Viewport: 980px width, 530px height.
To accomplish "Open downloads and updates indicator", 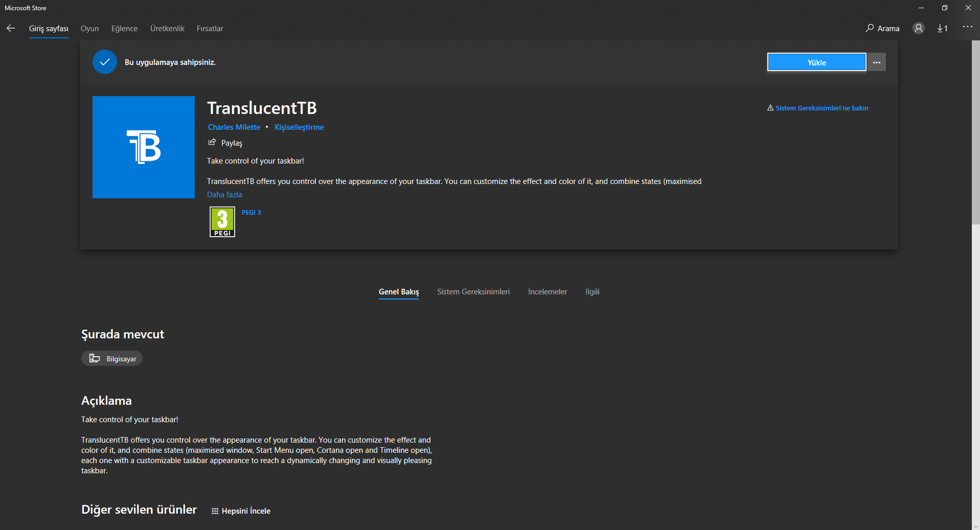I will click(x=942, y=29).
